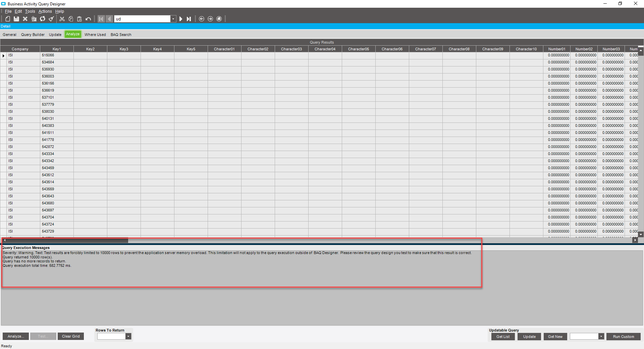Open the Where Used tab
The height and width of the screenshot is (349, 644).
pos(95,35)
